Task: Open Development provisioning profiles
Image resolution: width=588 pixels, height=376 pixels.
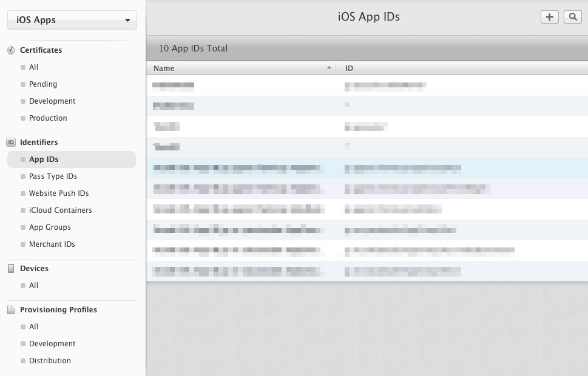Action: click(52, 343)
